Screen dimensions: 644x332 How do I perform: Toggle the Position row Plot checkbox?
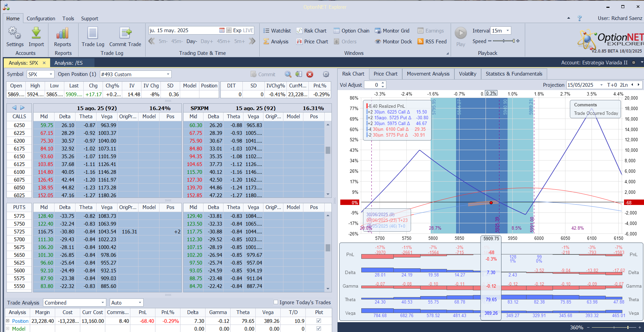coord(319,320)
